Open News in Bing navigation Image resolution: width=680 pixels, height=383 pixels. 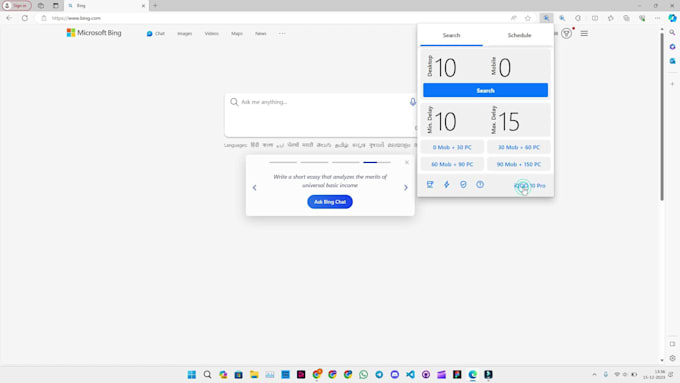261,33
